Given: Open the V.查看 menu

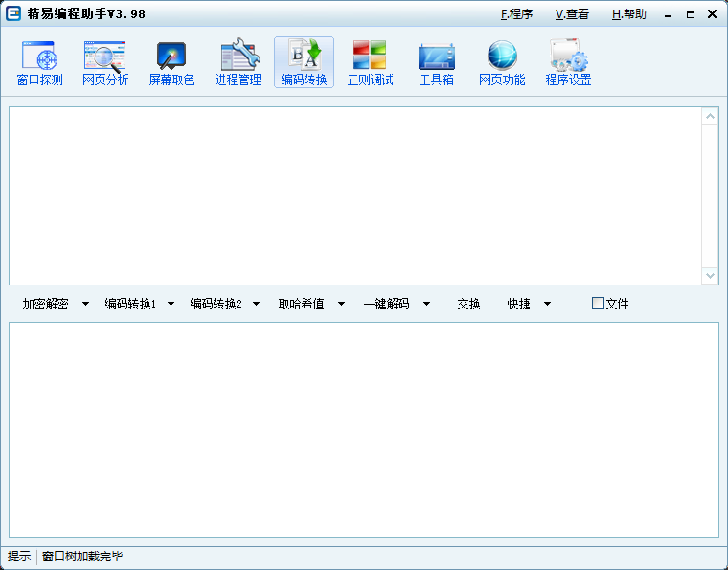Looking at the screenshot, I should point(572,14).
